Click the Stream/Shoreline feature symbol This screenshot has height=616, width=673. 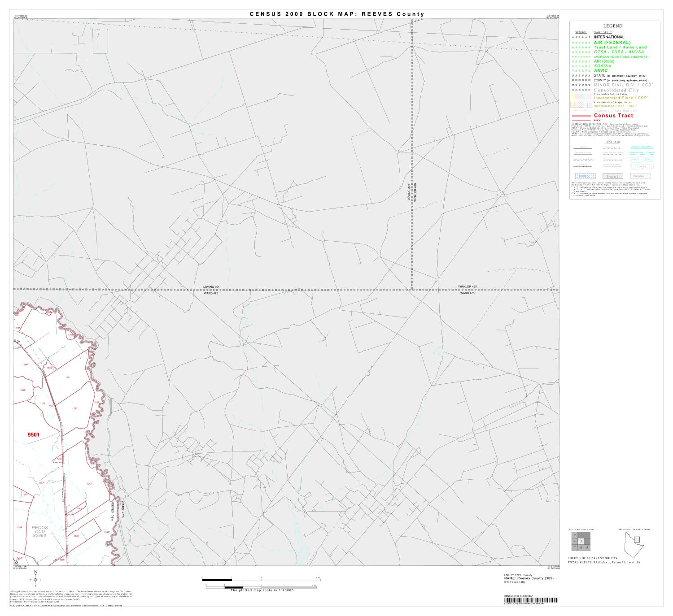[x=642, y=147]
